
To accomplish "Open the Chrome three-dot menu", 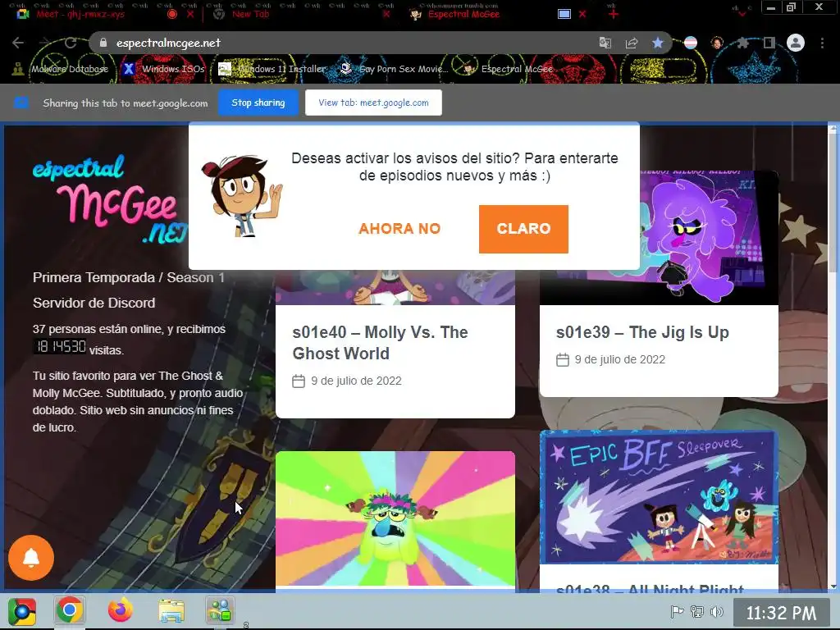I will point(822,43).
